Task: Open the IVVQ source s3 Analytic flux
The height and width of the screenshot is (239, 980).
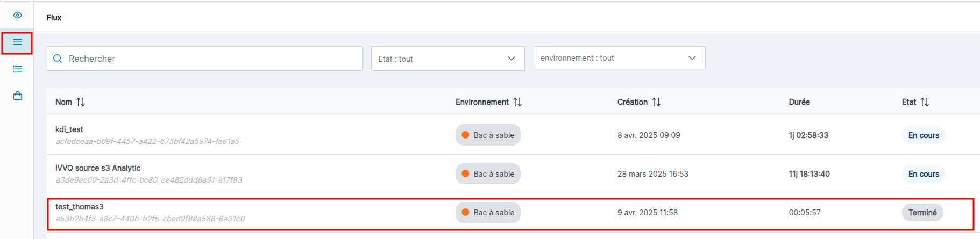Action: (98, 168)
